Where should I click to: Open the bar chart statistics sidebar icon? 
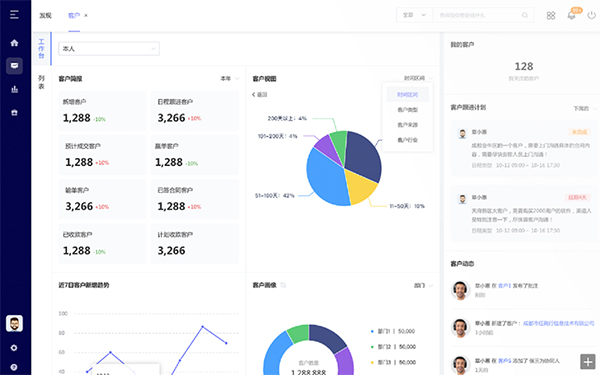coord(14,89)
